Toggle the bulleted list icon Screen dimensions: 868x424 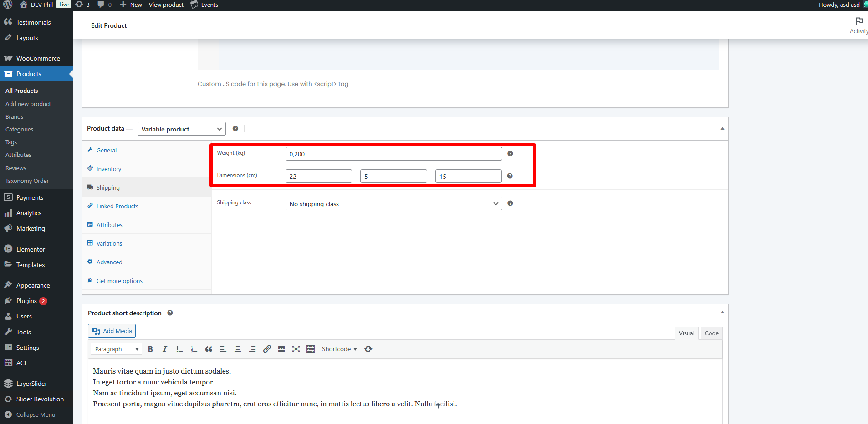[179, 349]
